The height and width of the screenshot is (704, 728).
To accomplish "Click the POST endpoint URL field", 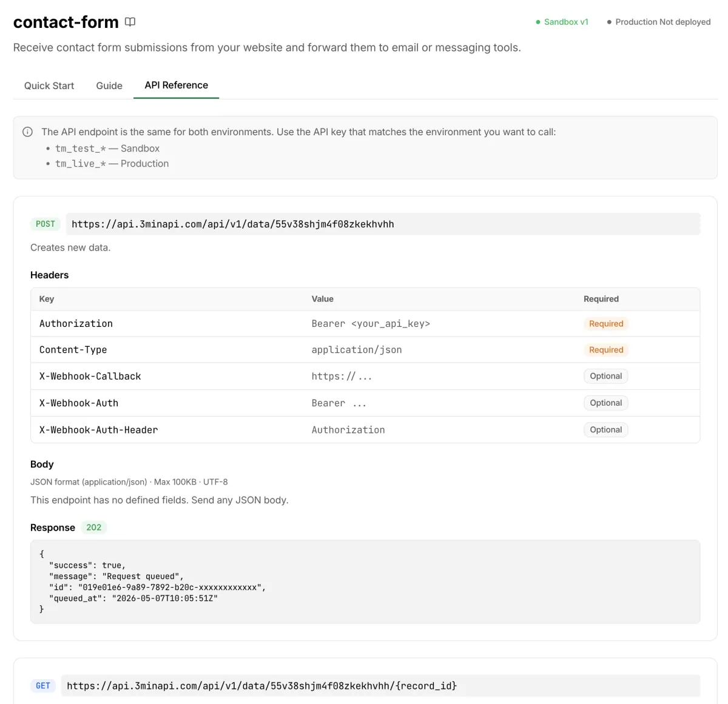I will point(383,224).
